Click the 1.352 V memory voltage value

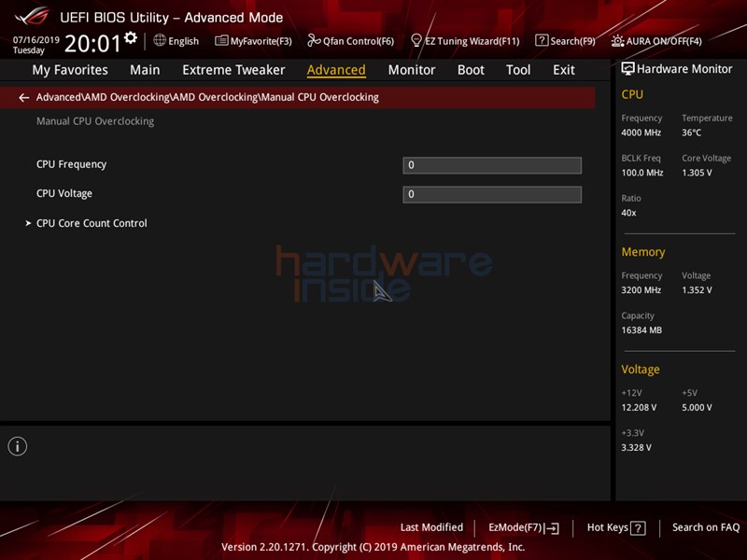click(697, 290)
